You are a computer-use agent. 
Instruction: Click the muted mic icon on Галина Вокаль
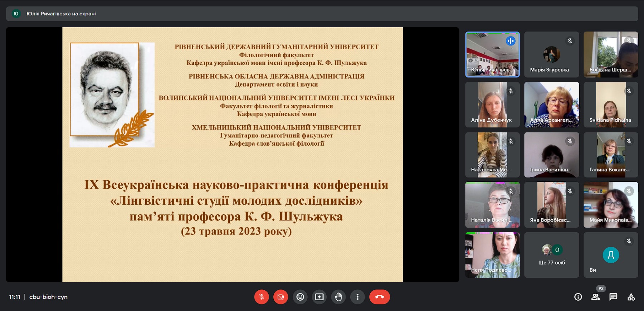pos(629,141)
